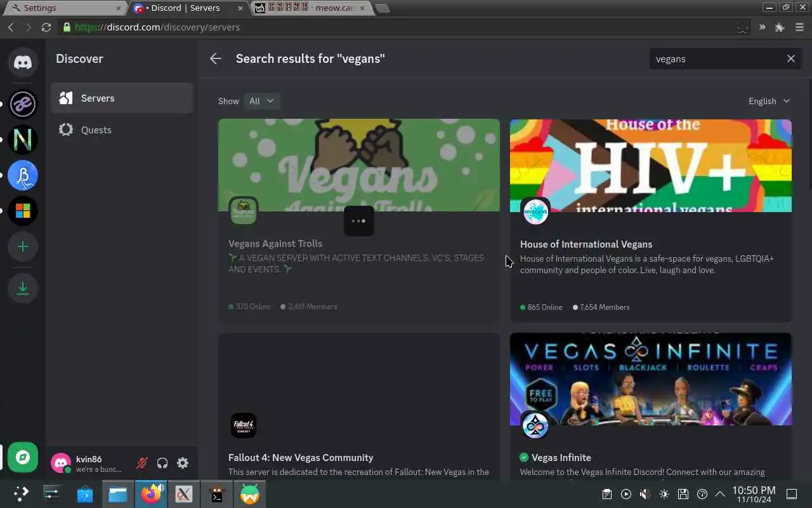The height and width of the screenshot is (508, 812).
Task: Click the browser back button
Action: tap(11, 27)
